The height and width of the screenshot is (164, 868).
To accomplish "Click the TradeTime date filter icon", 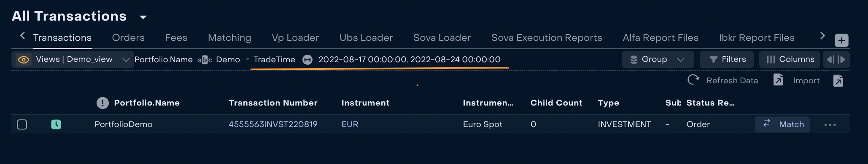I will [x=307, y=60].
